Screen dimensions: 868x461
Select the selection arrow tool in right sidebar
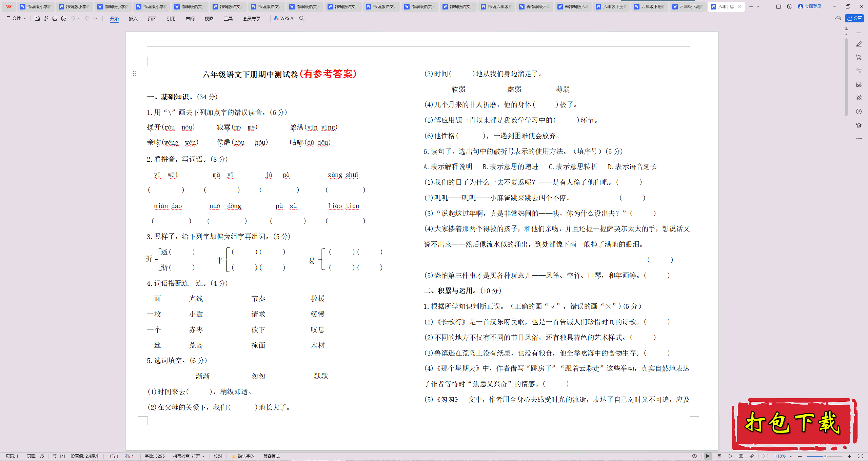coord(859,57)
